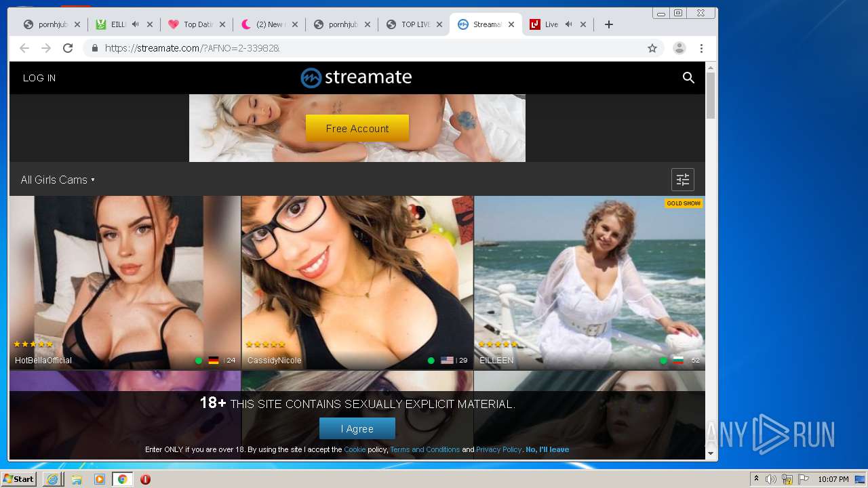Image resolution: width=868 pixels, height=488 pixels.
Task: Click the LOG IN link
Action: [39, 78]
